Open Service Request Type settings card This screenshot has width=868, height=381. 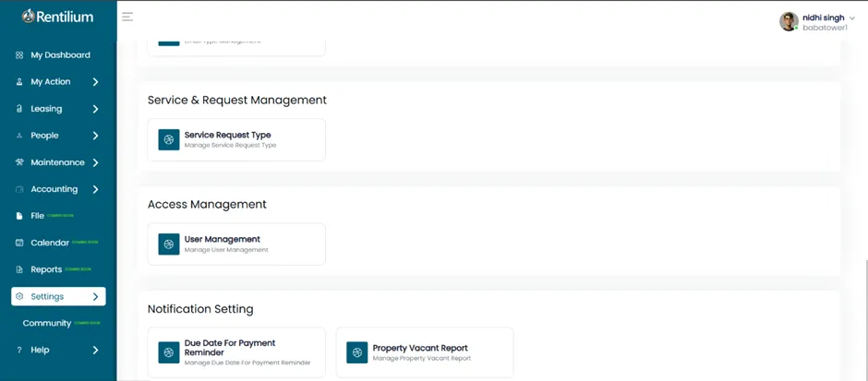pyautogui.click(x=236, y=140)
